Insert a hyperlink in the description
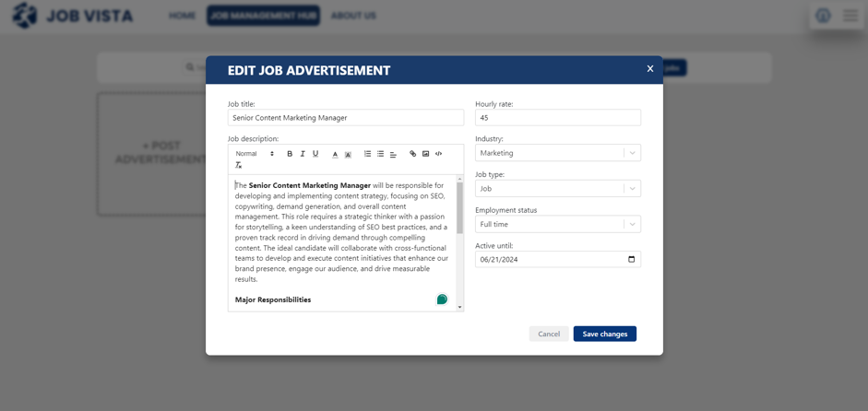The width and height of the screenshot is (868, 411). [x=412, y=154]
